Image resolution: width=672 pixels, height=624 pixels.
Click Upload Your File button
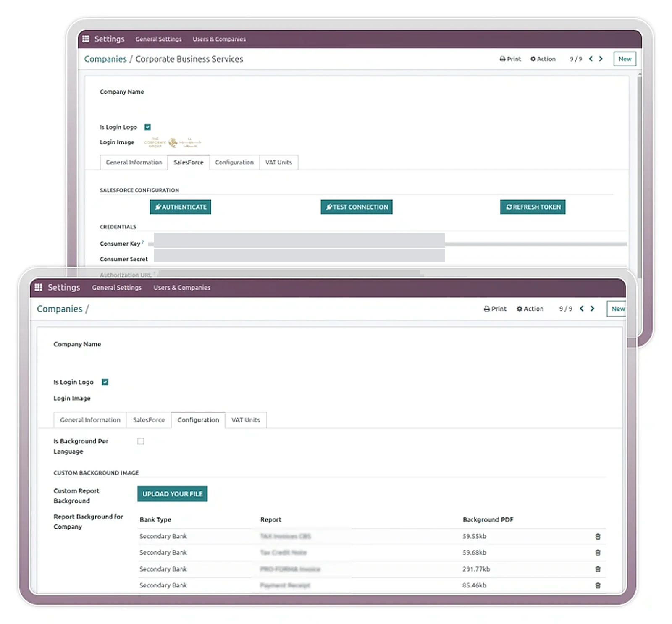172,494
